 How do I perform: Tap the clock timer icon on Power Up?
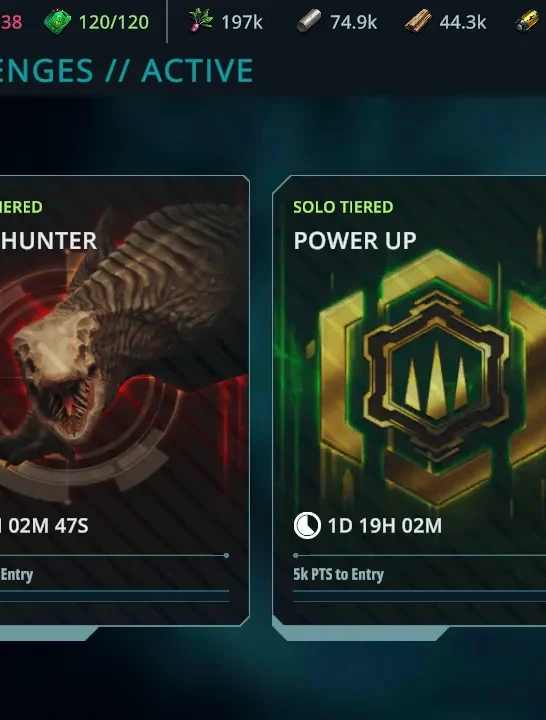(x=307, y=525)
